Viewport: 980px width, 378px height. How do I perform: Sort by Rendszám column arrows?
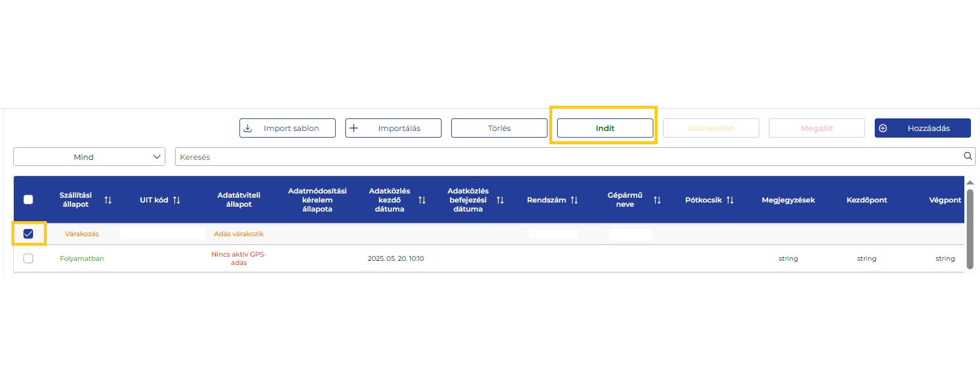[574, 200]
